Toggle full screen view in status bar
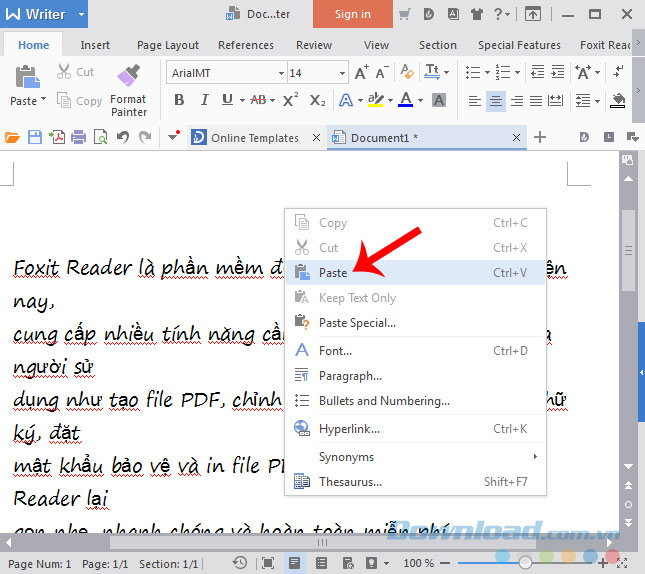Screen dimensions: 645x574 268,563
